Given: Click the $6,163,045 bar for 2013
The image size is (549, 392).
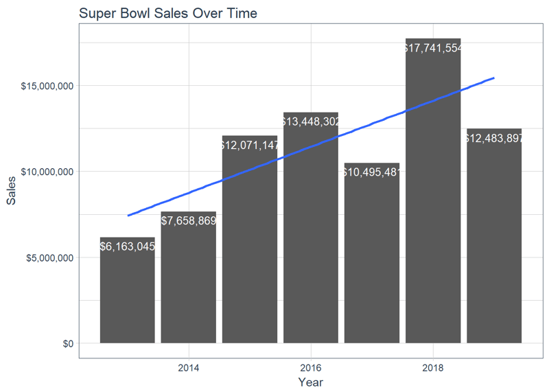Looking at the screenshot, I should (x=128, y=290).
